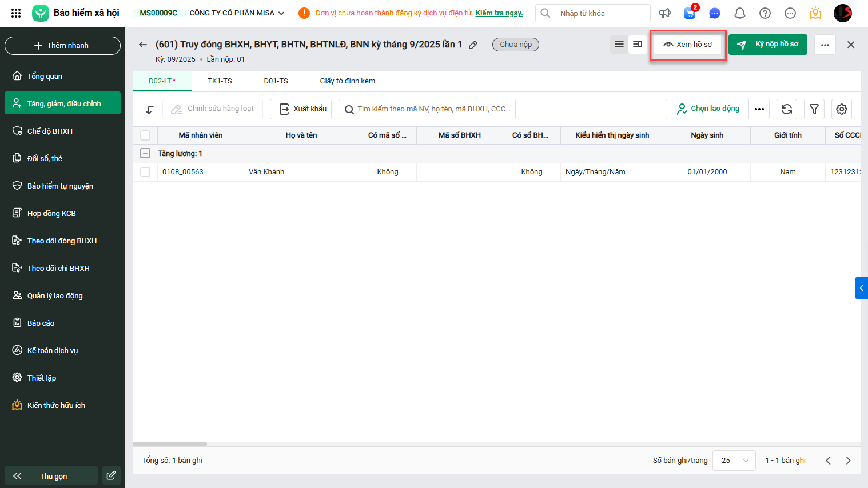Click the back arrow beside the declaration title

[143, 45]
